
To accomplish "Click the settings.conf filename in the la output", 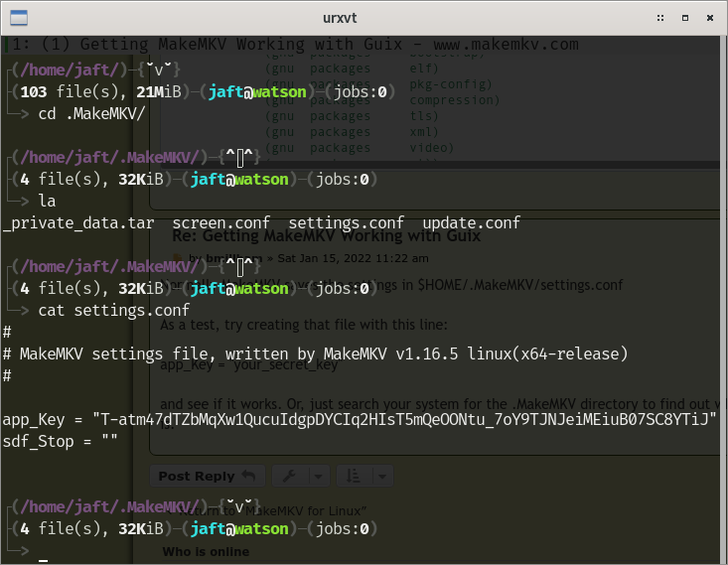I will click(x=347, y=222).
